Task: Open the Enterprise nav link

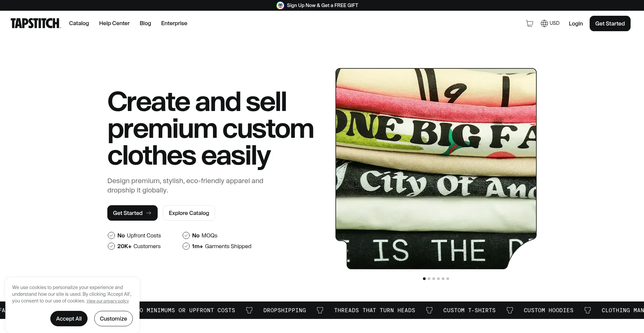Action: (x=174, y=23)
